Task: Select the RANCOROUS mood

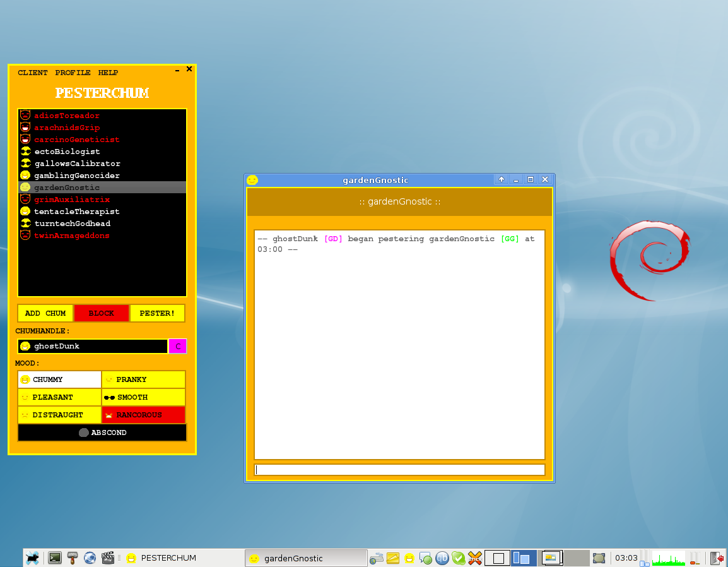Action: [x=143, y=415]
